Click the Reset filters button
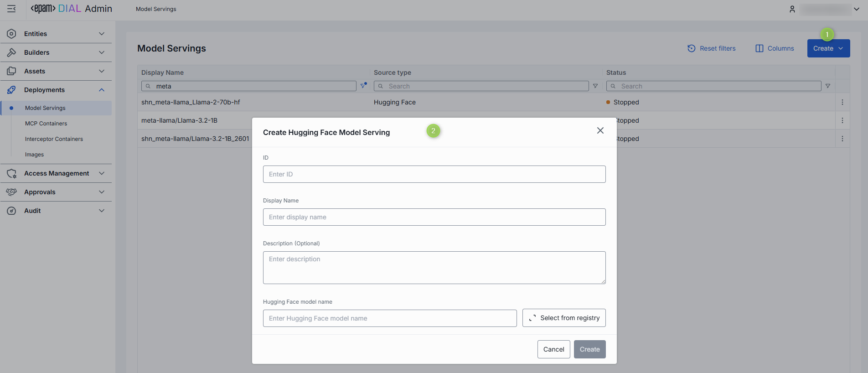Image resolution: width=868 pixels, height=373 pixels. [x=711, y=48]
